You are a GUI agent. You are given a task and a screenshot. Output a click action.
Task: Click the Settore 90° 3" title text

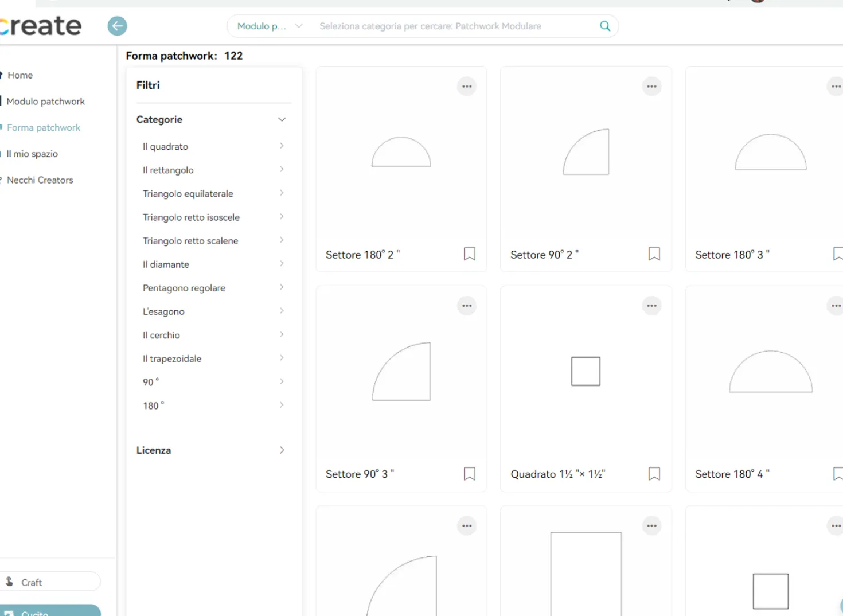[360, 474]
